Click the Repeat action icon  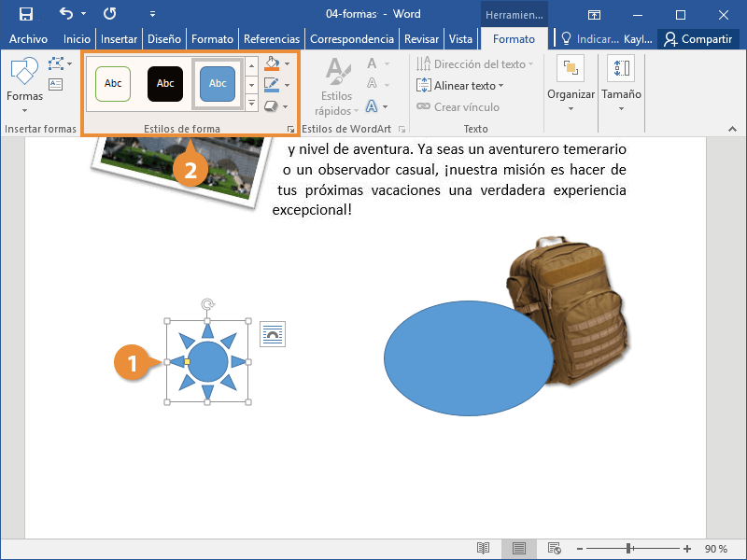109,14
